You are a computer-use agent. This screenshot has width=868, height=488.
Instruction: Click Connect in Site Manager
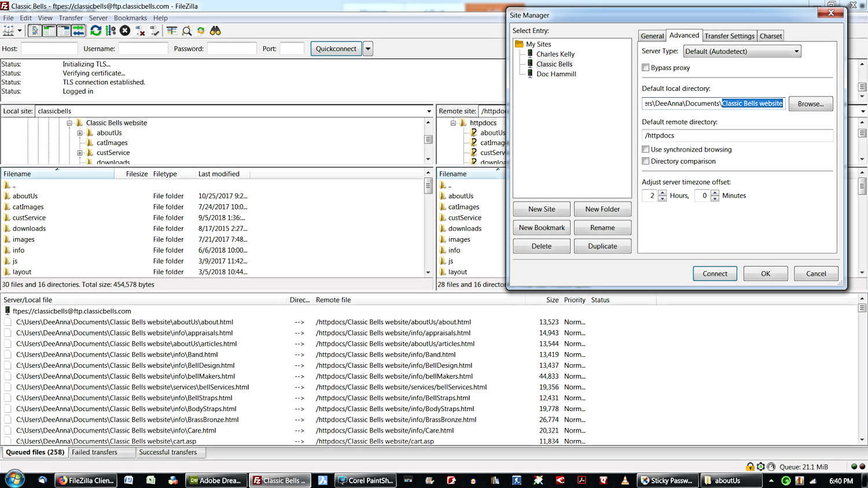point(715,273)
